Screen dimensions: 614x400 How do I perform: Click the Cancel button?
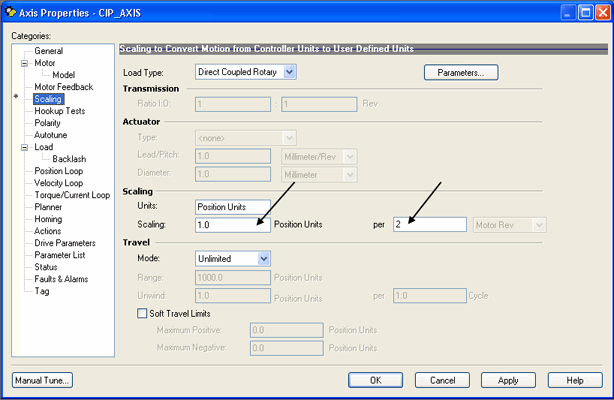(x=442, y=380)
